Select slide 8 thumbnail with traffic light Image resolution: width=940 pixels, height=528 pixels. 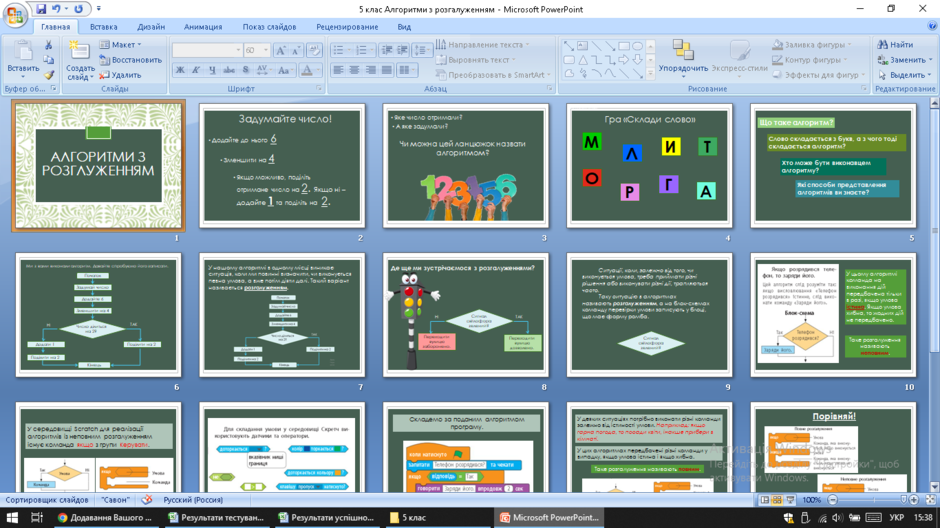point(465,315)
